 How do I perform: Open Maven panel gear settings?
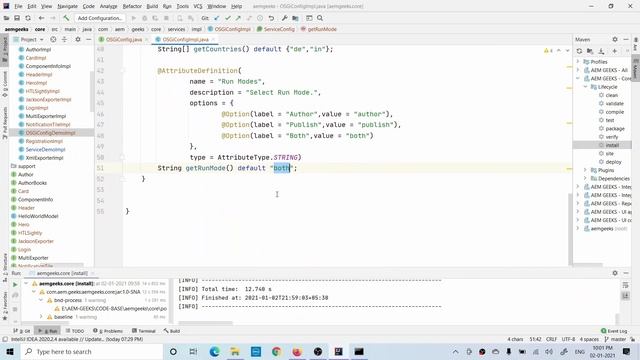(x=615, y=40)
